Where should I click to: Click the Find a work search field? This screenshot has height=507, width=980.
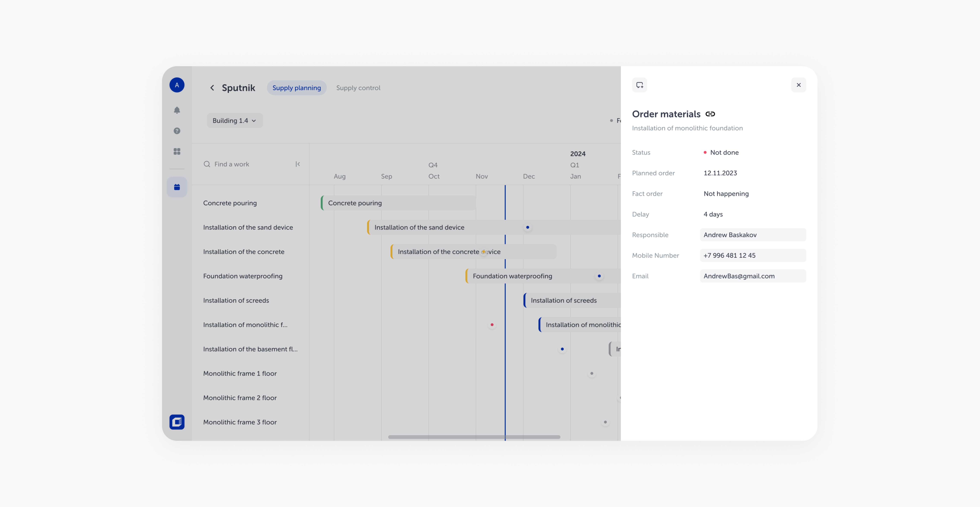pyautogui.click(x=247, y=164)
